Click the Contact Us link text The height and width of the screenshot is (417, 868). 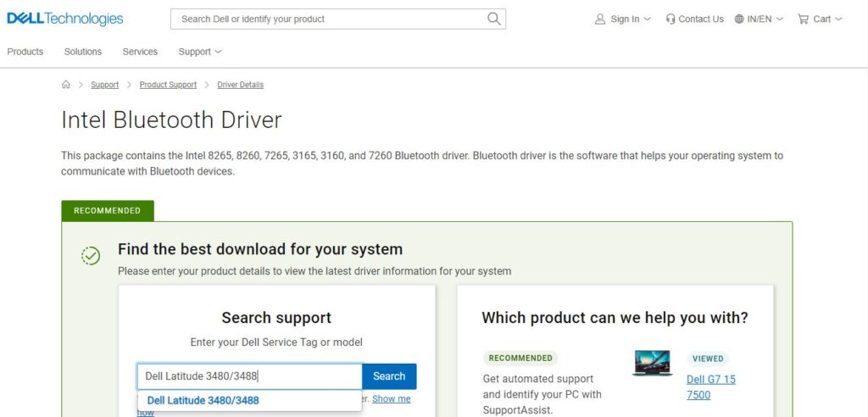701,19
